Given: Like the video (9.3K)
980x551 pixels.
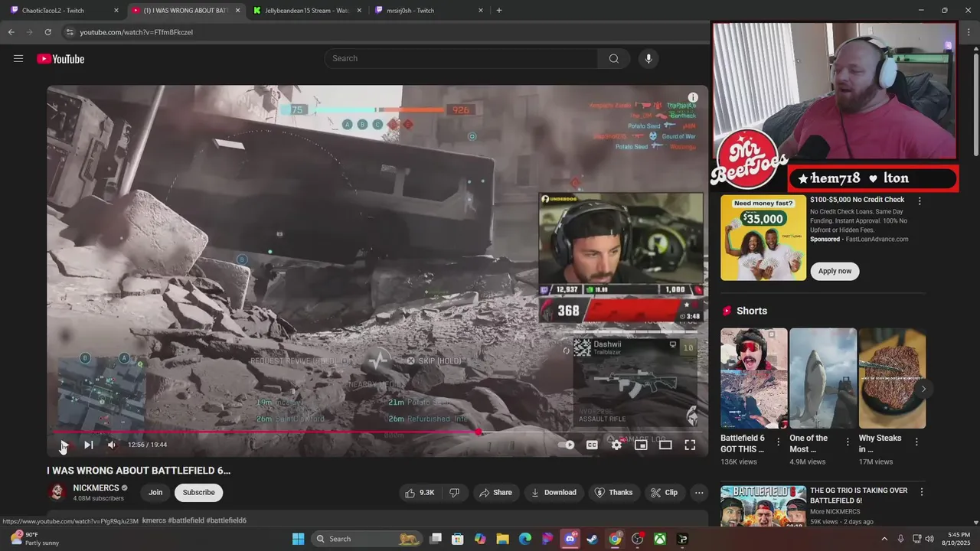Looking at the screenshot, I should [420, 493].
